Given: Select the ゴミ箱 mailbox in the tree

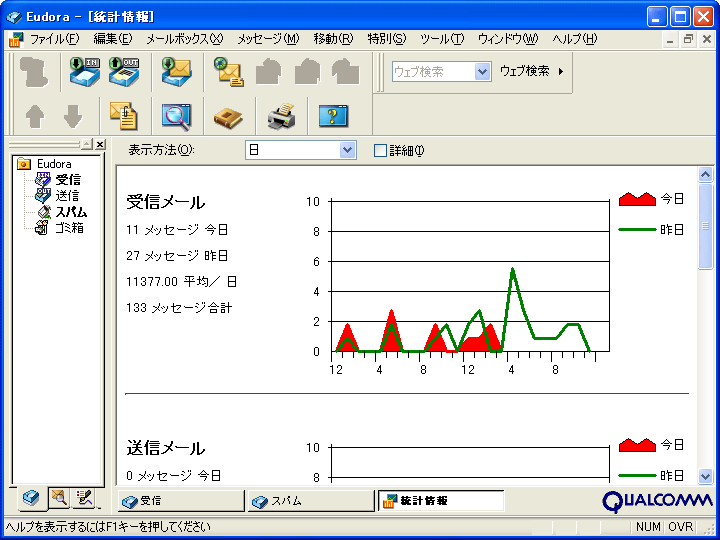Looking at the screenshot, I should (69, 228).
